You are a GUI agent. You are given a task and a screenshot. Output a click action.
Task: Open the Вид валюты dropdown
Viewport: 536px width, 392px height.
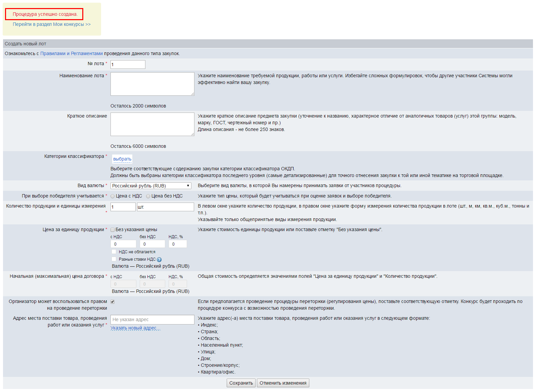point(151,186)
